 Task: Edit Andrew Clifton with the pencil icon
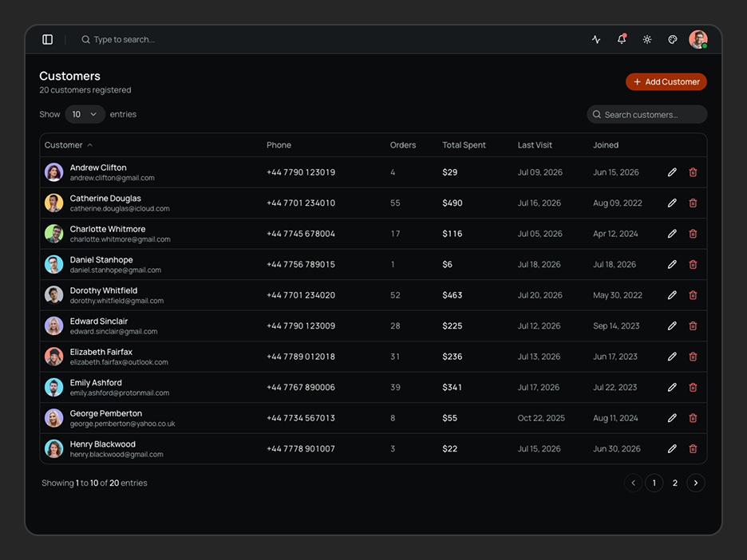point(672,172)
